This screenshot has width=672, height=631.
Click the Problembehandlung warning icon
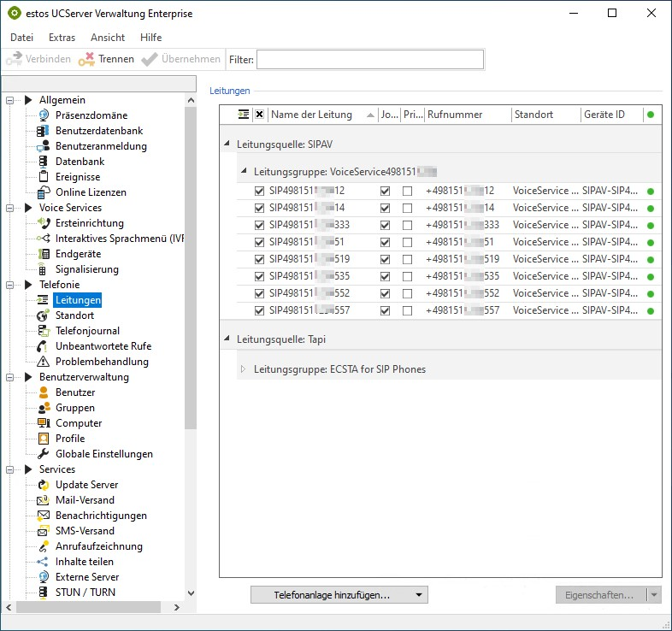[44, 362]
